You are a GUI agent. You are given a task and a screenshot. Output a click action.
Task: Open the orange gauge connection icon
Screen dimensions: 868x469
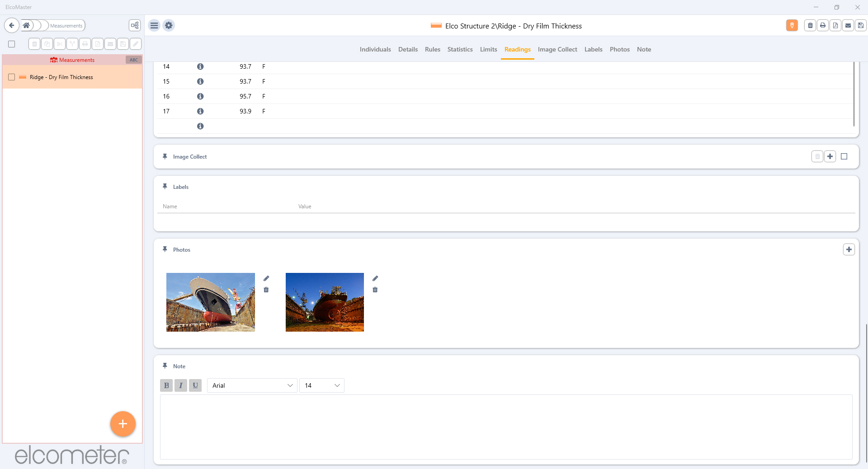tap(792, 25)
